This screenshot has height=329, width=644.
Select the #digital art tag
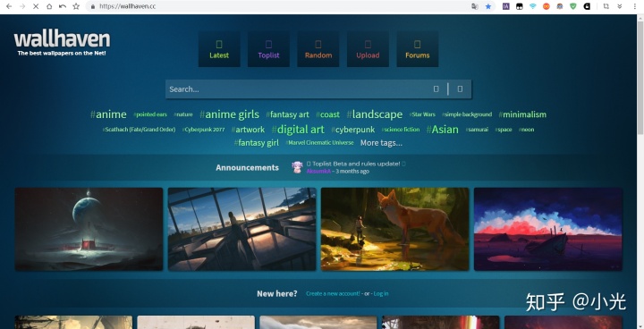pyautogui.click(x=298, y=130)
